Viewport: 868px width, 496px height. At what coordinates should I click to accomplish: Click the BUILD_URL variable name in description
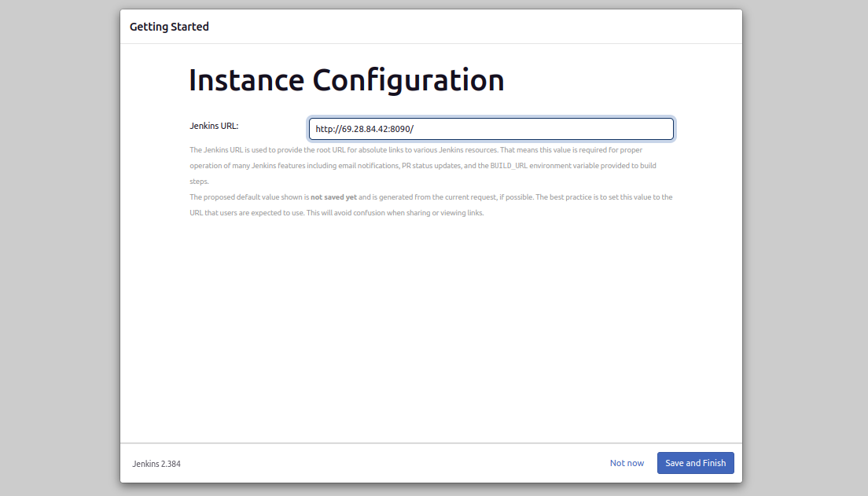pos(509,166)
